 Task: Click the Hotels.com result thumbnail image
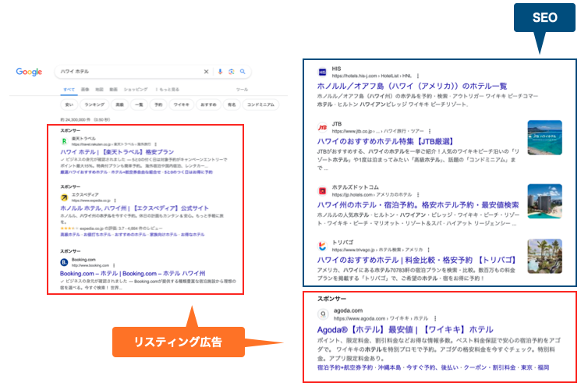coord(545,200)
